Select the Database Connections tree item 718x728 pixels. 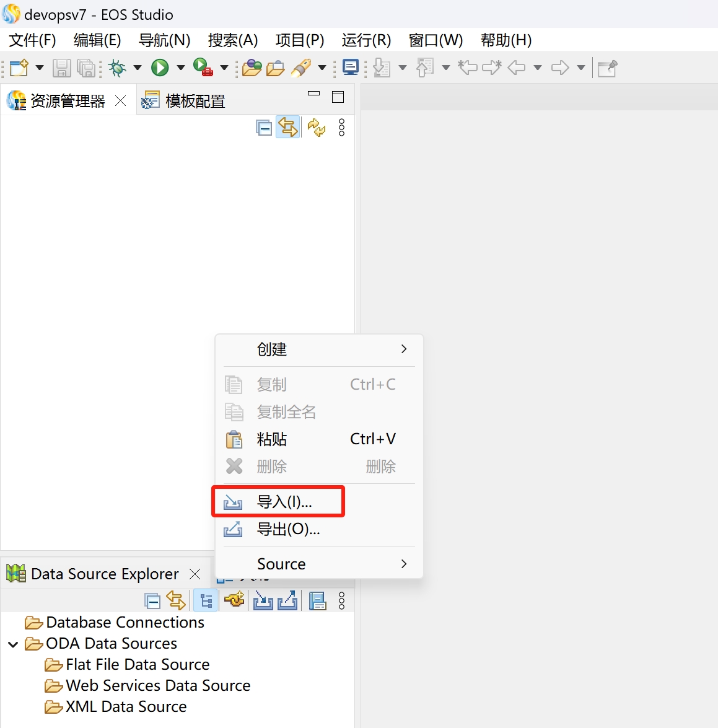[115, 622]
